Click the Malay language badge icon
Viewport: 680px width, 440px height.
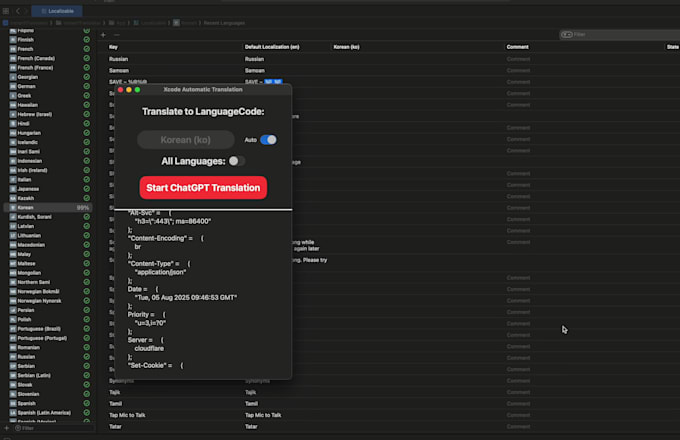(x=13, y=254)
